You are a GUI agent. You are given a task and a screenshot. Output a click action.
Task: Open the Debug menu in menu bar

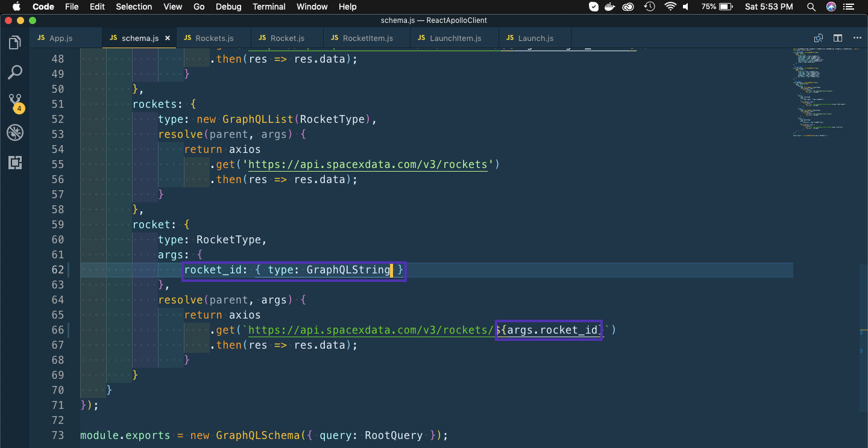(228, 7)
